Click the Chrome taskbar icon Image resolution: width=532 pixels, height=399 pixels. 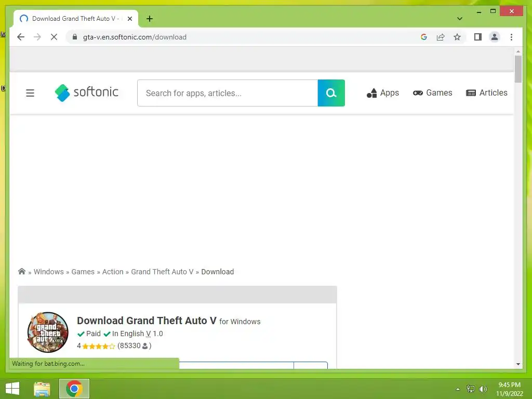tap(74, 389)
